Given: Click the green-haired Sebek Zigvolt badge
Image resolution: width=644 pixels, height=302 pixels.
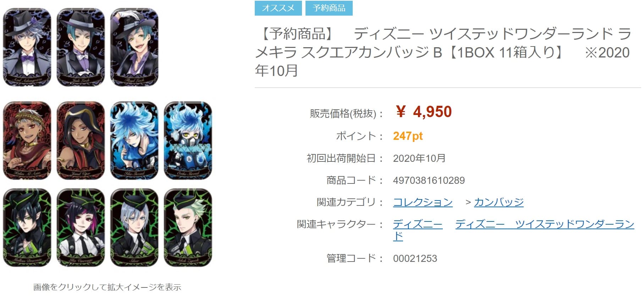Looking at the screenshot, I should click(188, 227).
